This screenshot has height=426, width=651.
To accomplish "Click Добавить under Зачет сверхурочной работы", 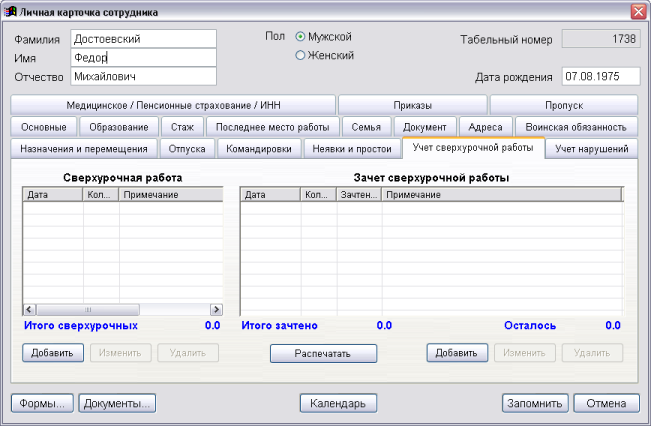I will pos(457,353).
